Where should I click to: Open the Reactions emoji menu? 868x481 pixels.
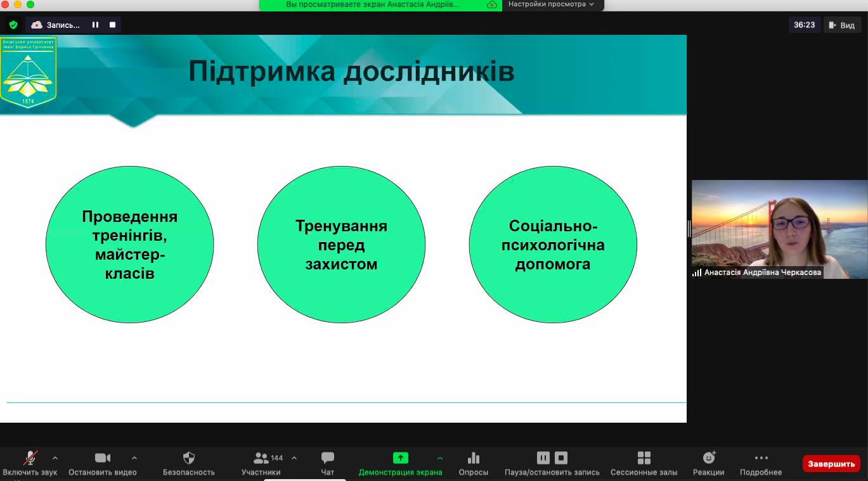709,458
